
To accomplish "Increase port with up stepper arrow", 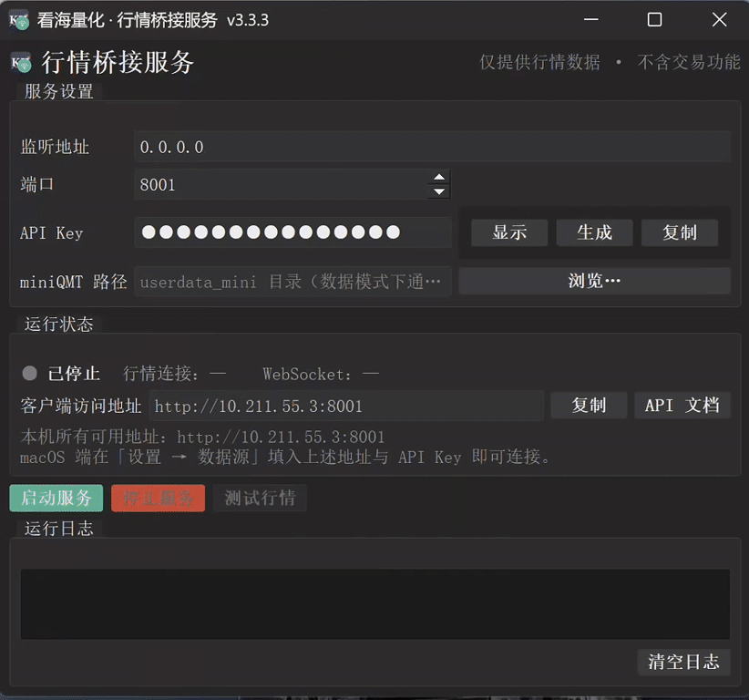I will pyautogui.click(x=439, y=177).
